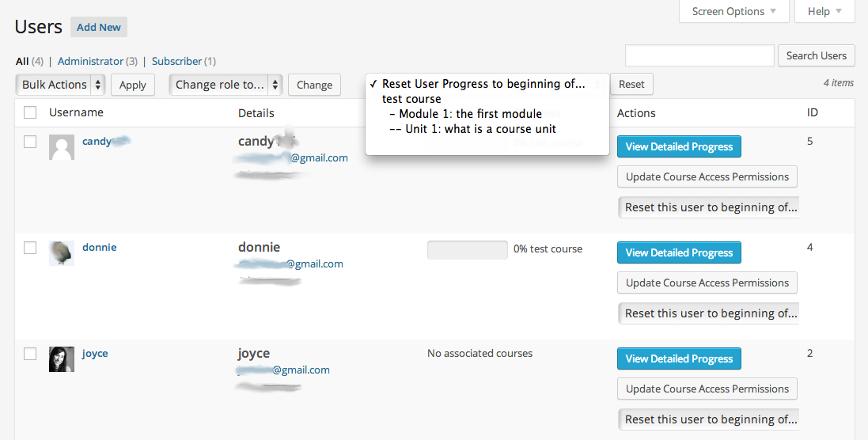This screenshot has height=440, width=868.
Task: Choose Module 1: the first module option
Action: (x=470, y=114)
